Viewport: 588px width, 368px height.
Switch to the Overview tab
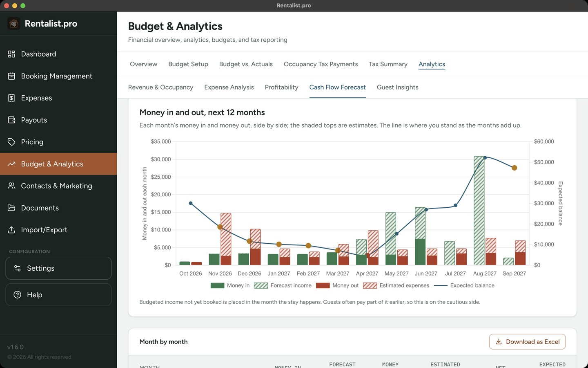(x=143, y=64)
